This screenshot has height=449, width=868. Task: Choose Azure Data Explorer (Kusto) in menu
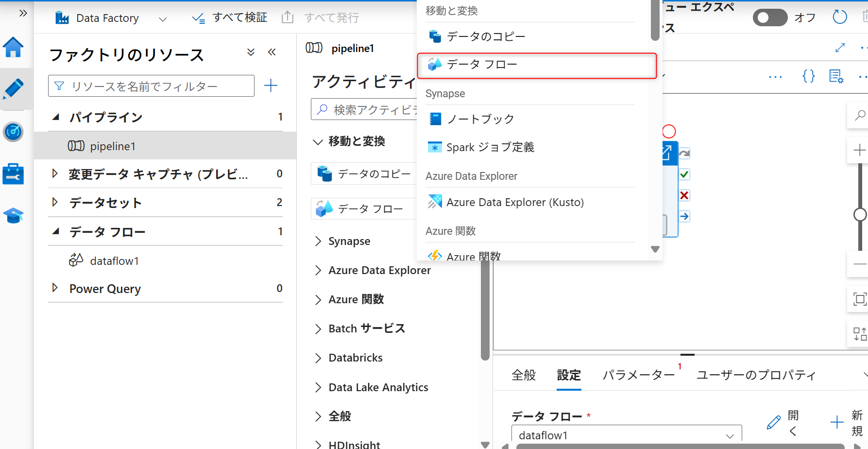pos(515,202)
